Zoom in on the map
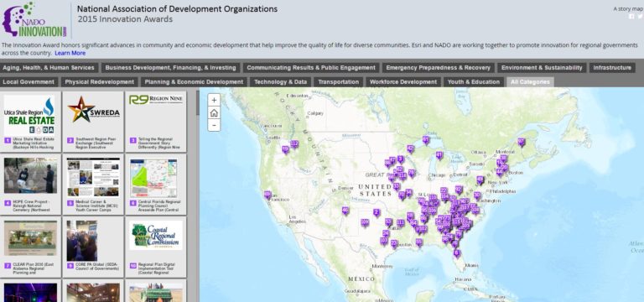 coord(214,101)
